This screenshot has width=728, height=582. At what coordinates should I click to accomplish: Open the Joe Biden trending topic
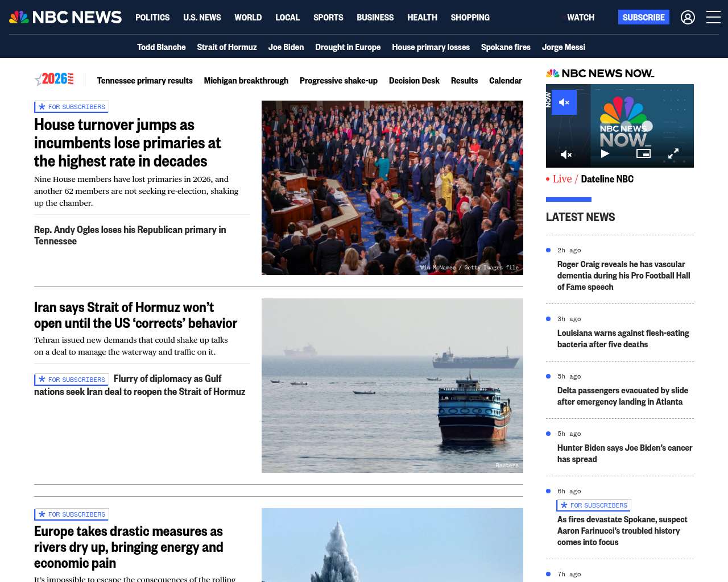tap(286, 47)
